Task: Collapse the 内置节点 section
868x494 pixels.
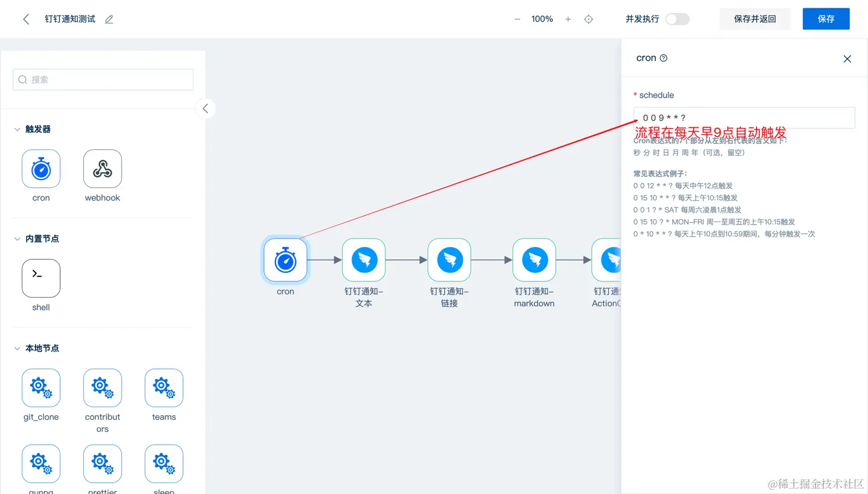Action: tap(17, 239)
